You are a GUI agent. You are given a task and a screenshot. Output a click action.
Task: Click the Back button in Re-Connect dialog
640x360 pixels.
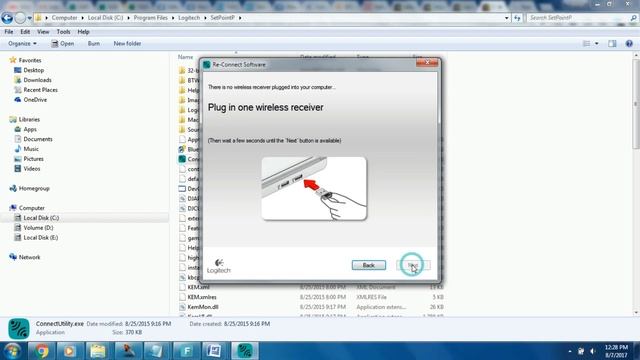369,265
